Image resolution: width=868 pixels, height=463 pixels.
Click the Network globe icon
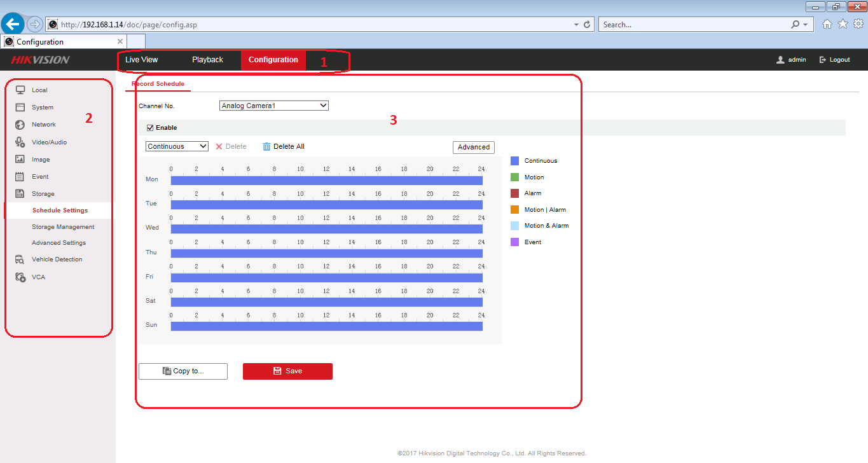click(20, 125)
